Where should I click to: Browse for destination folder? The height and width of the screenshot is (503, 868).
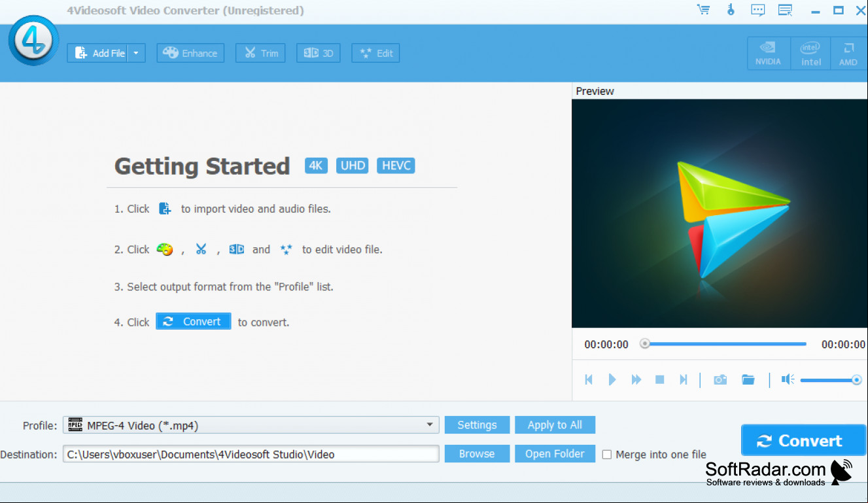click(x=477, y=454)
